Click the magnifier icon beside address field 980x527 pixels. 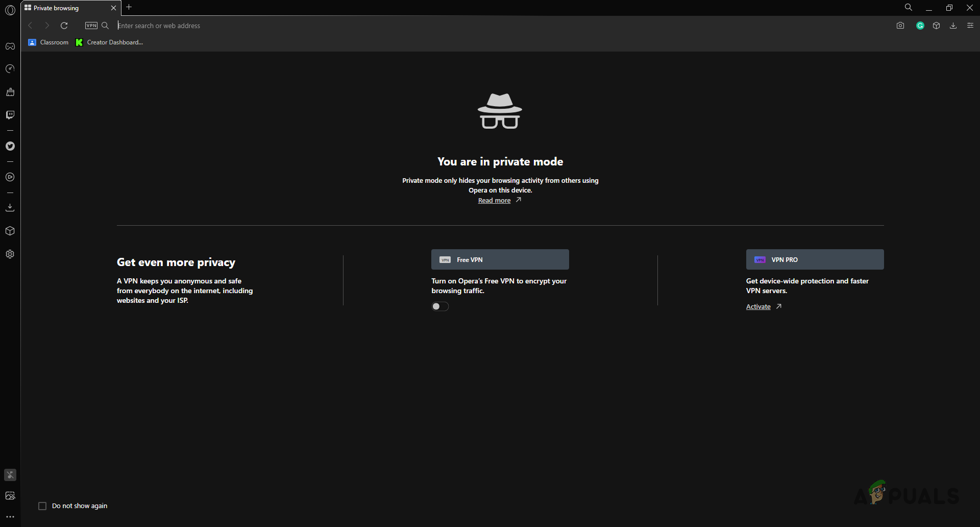point(105,26)
